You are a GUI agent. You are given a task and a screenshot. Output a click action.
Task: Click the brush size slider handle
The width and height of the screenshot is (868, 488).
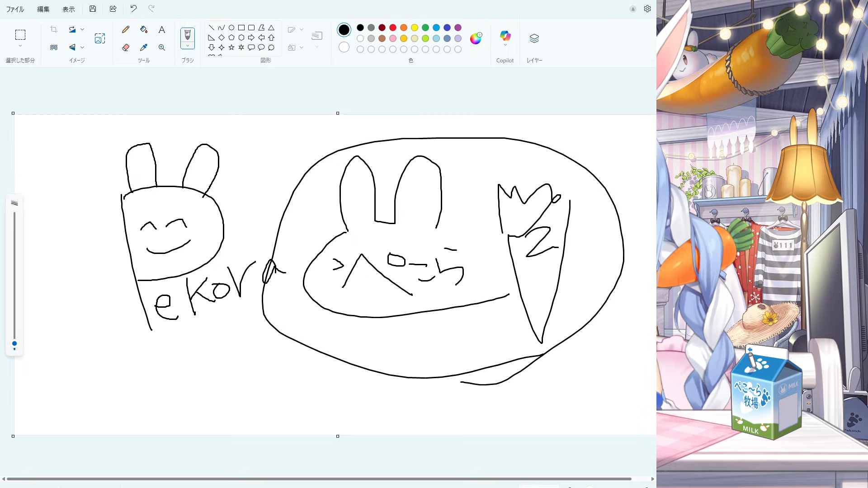14,344
